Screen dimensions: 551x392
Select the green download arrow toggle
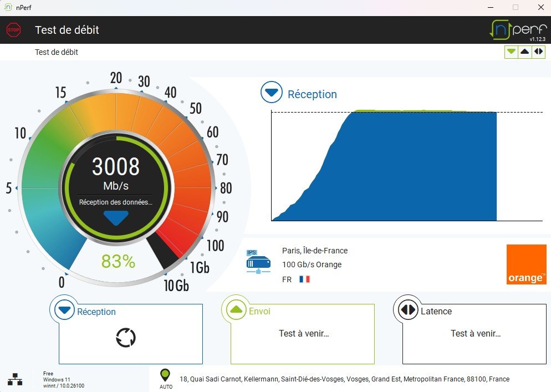pyautogui.click(x=511, y=52)
